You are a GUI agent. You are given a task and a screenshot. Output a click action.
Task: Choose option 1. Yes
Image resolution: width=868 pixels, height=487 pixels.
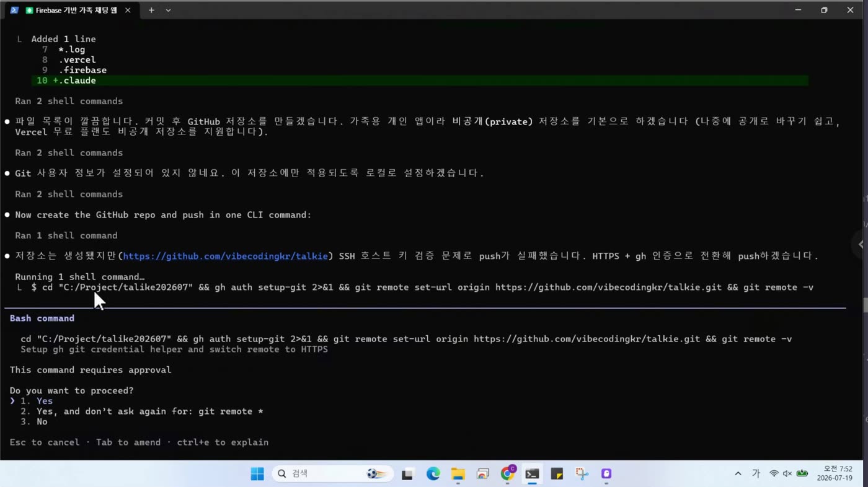point(37,401)
